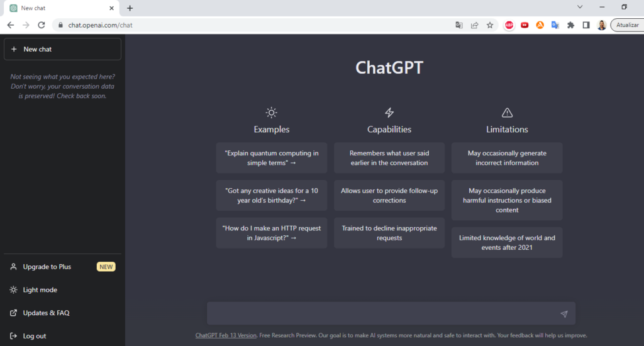Choose "How do I make an HTTP request" example
644x346 pixels.
tap(272, 233)
